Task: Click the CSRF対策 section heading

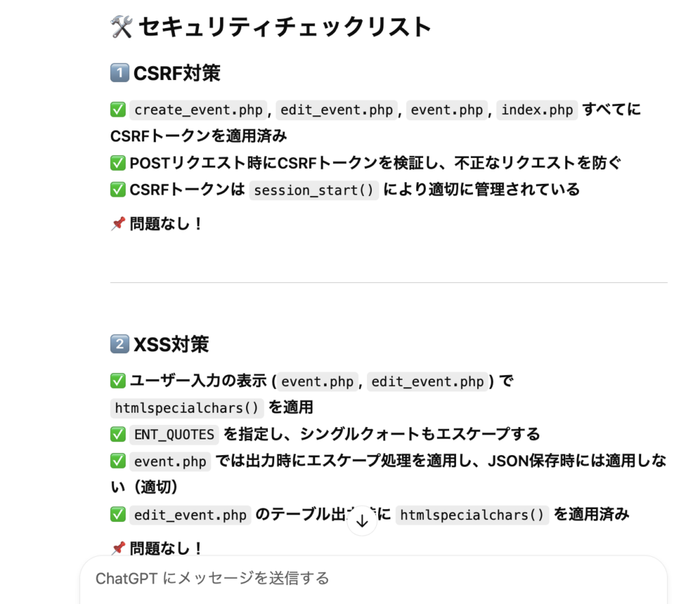Action: coord(177,73)
